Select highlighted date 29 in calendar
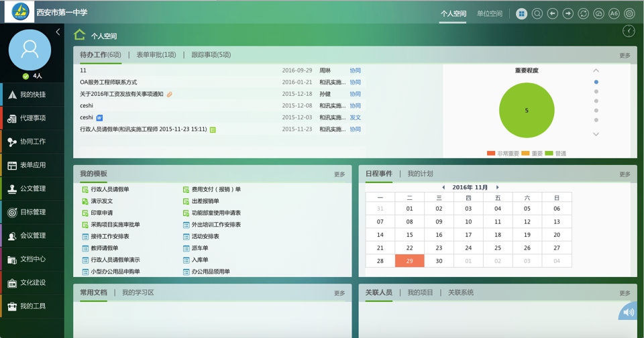Image resolution: width=644 pixels, height=338 pixels. (x=409, y=261)
